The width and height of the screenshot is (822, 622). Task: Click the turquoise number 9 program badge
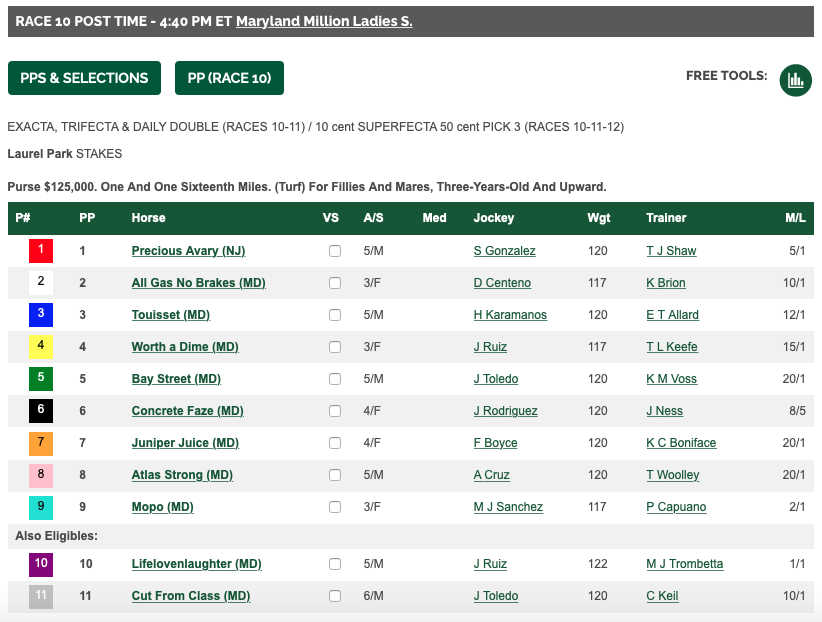[41, 506]
